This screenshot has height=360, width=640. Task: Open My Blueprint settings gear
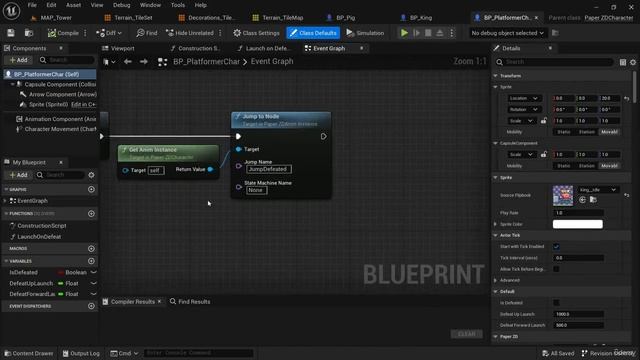(x=91, y=175)
